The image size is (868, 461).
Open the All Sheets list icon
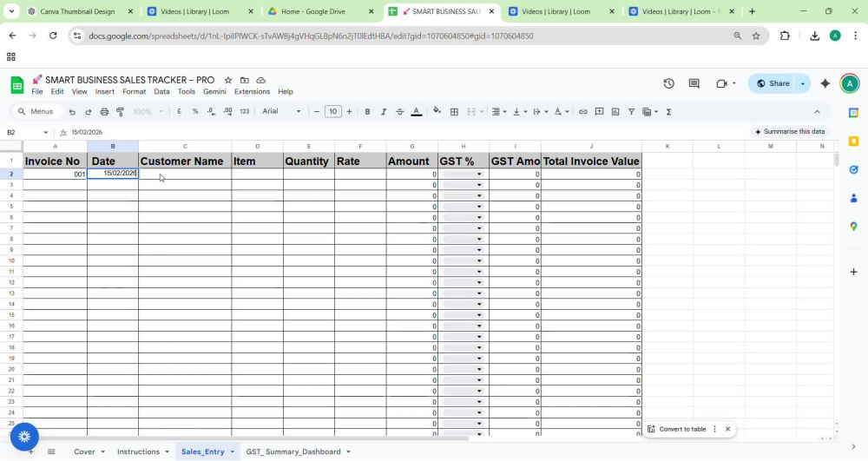click(51, 451)
